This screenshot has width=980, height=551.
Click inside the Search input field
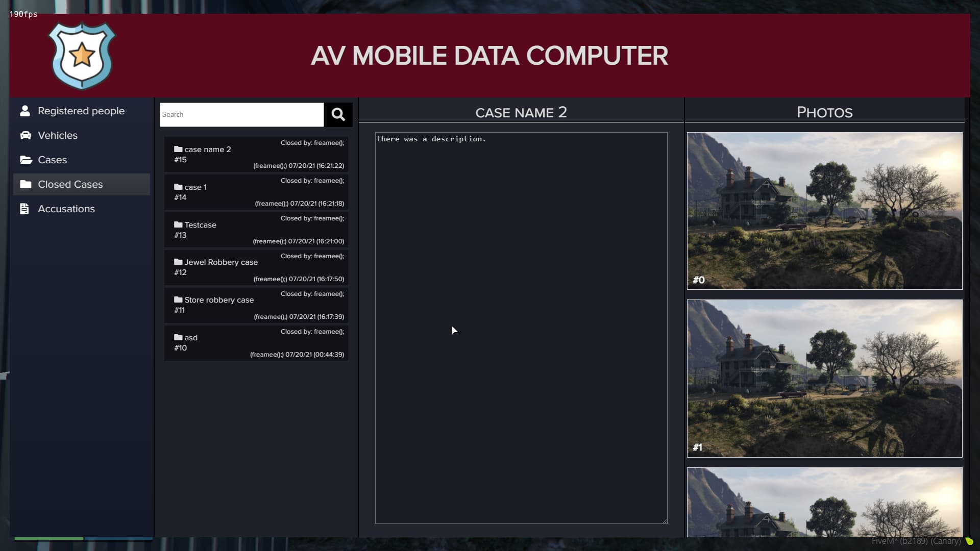(x=242, y=114)
